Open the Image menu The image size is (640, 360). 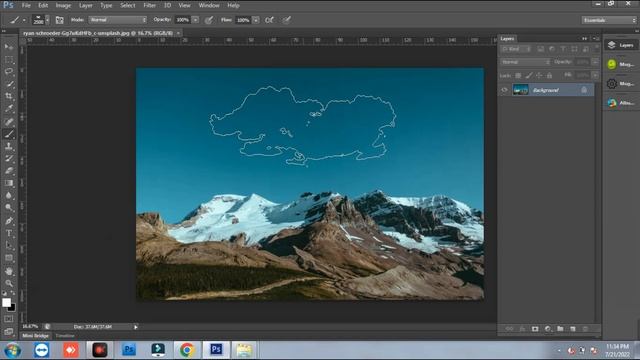[x=63, y=6]
